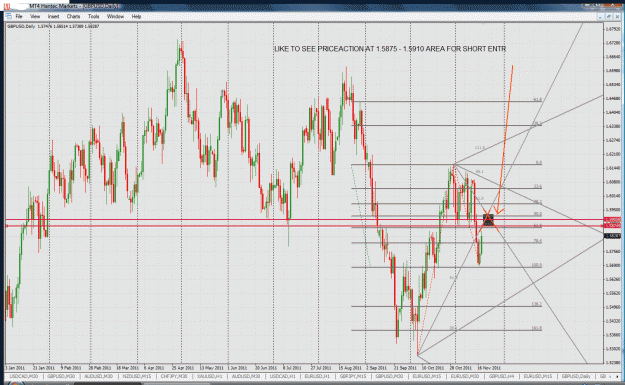
Task: Minimize the inner chart window
Action: 600,16
